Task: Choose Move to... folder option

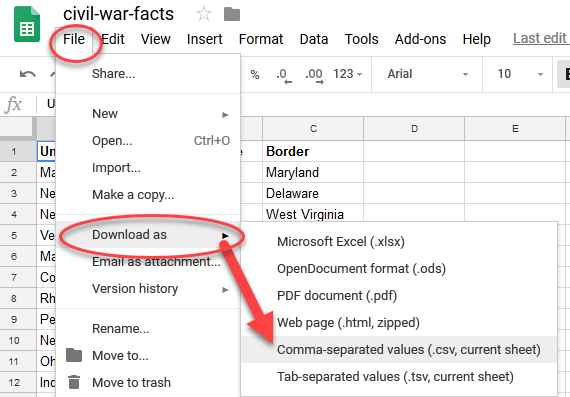Action: [148, 356]
